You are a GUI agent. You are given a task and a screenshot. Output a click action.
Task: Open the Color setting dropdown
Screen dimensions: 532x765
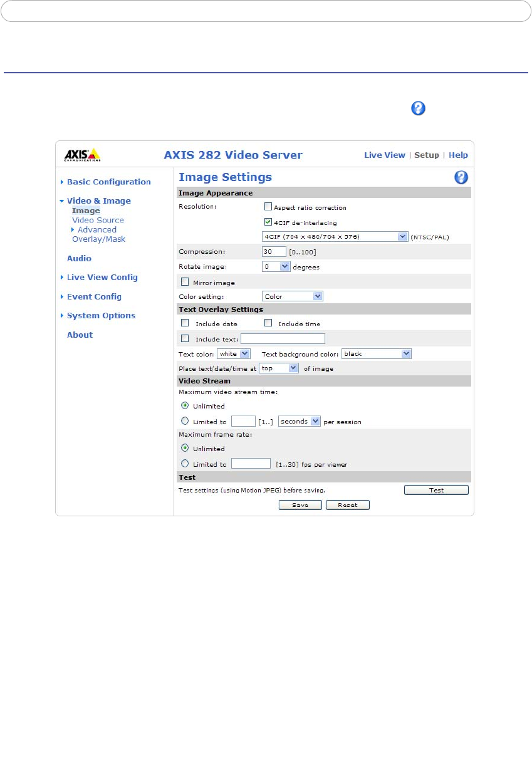pos(292,296)
